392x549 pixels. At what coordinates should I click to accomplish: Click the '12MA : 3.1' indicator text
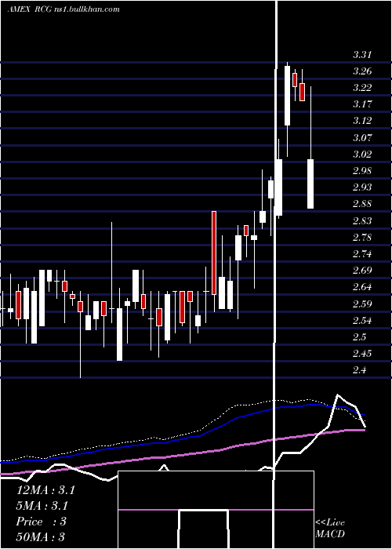click(45, 490)
